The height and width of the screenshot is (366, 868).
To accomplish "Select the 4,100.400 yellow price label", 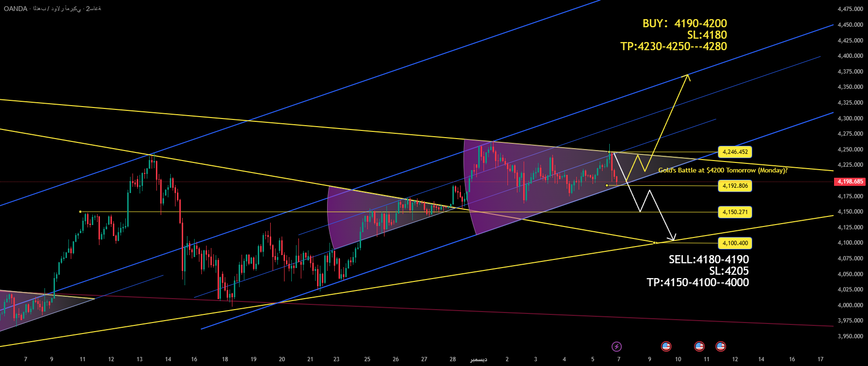I will [735, 243].
